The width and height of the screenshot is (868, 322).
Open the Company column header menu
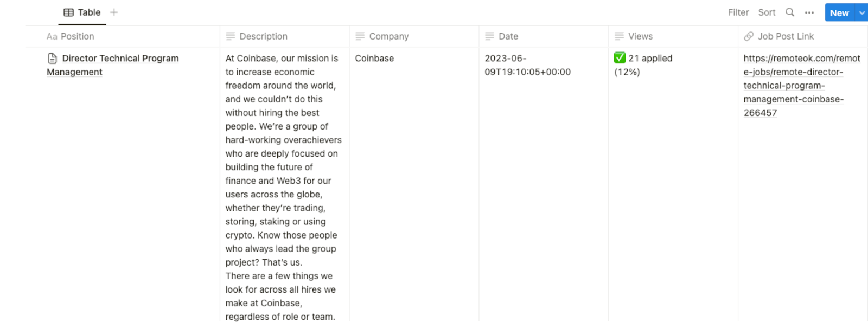pos(388,36)
